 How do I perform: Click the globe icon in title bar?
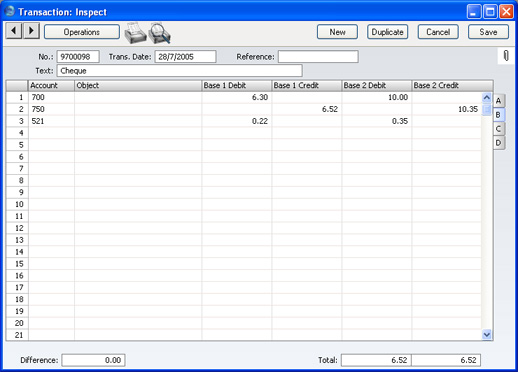10,11
